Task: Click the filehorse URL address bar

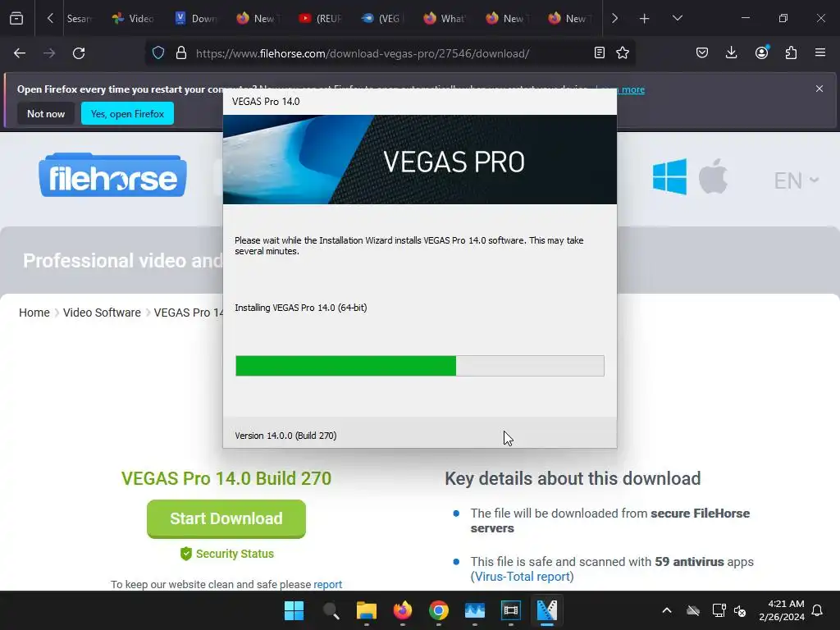Action: [x=363, y=53]
